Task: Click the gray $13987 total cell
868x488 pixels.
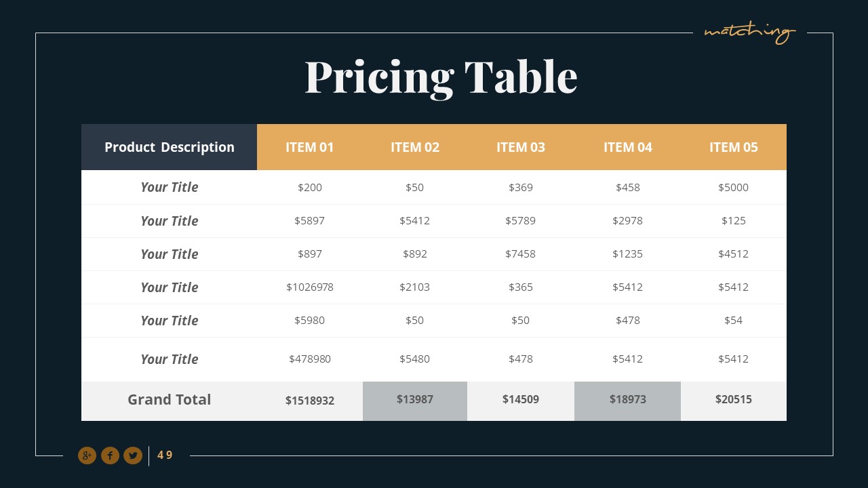Action: point(415,400)
